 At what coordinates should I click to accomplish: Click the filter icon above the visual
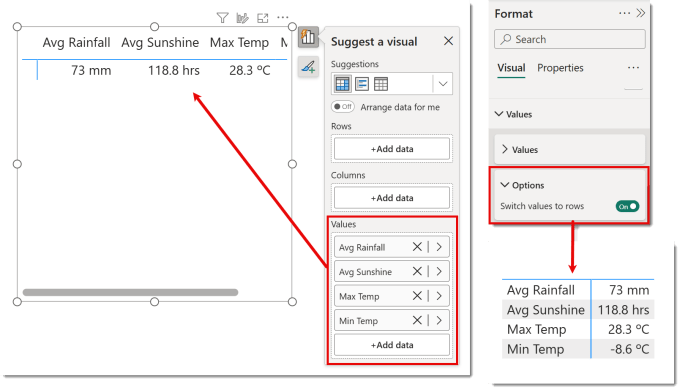(x=222, y=18)
